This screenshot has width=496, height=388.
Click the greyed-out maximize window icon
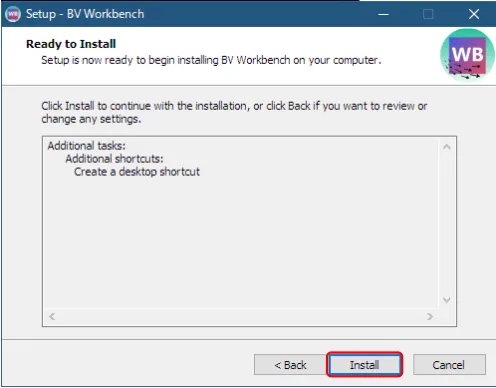428,14
